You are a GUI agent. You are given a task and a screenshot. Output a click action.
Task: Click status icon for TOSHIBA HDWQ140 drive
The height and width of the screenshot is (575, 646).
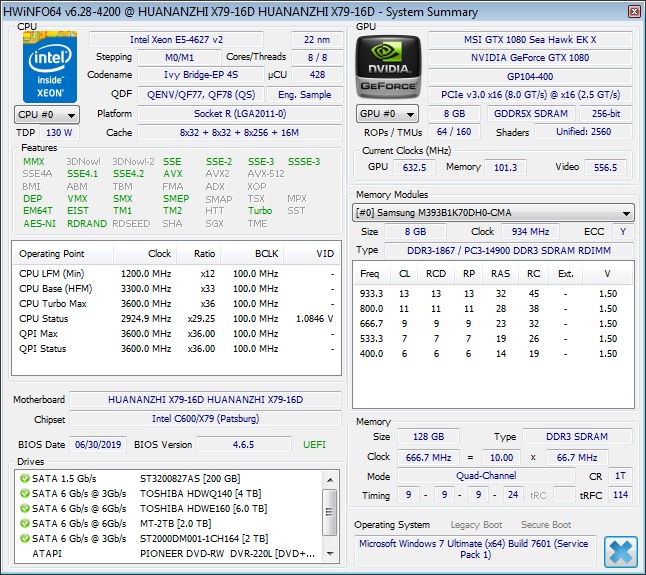pyautogui.click(x=25, y=493)
